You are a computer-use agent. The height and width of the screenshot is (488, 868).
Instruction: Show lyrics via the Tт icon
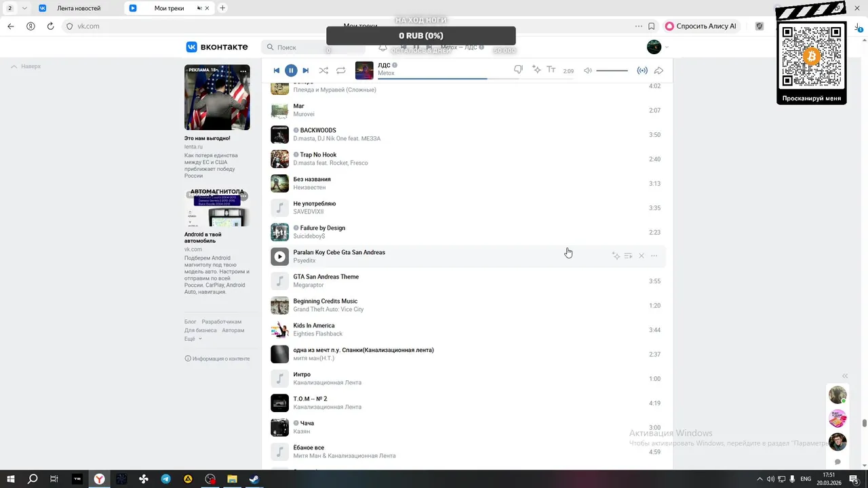click(x=551, y=70)
